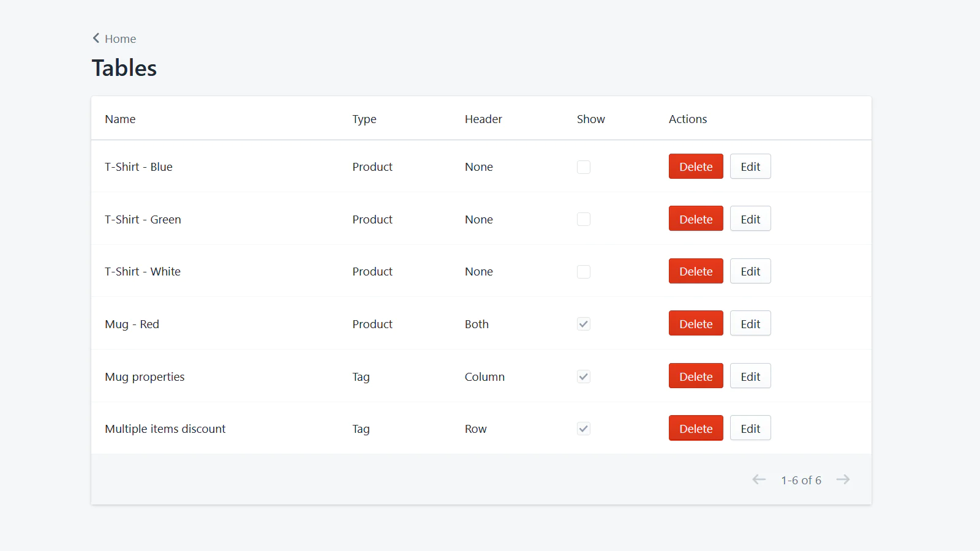980x551 pixels.
Task: Delete the Mug properties table
Action: coord(696,375)
